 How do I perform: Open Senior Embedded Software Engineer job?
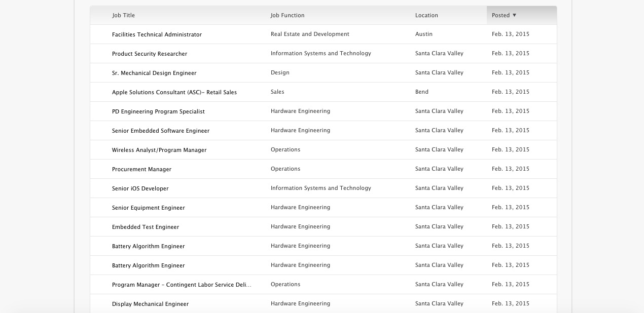[x=161, y=131]
